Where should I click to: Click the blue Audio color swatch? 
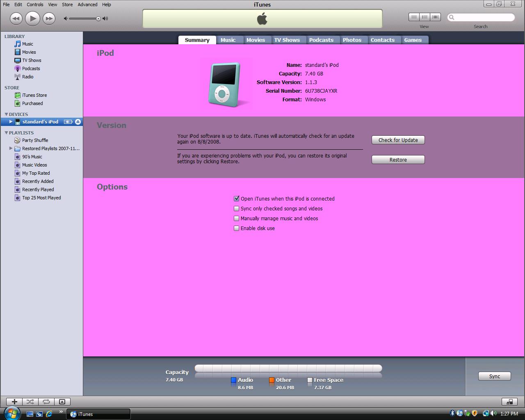pyautogui.click(x=233, y=380)
